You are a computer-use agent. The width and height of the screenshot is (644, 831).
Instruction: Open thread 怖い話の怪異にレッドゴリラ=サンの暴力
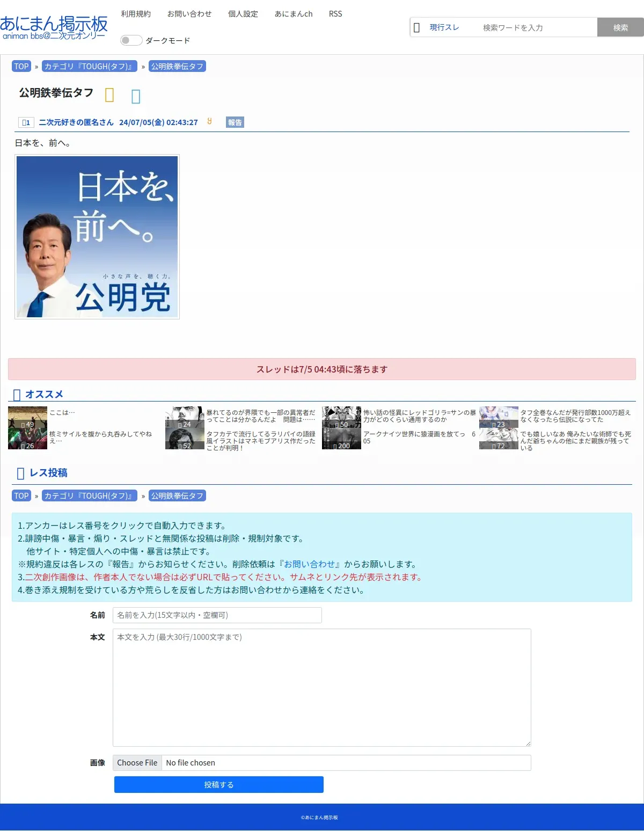[420, 416]
